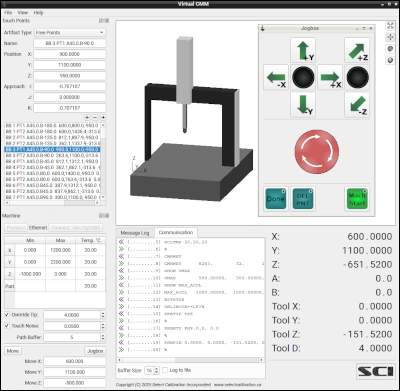The width and height of the screenshot is (400, 391).
Task: Click the Approach I input field
Action: 70,86
